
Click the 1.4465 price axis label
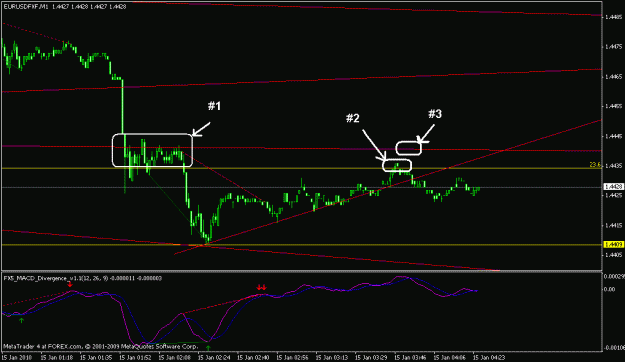click(613, 77)
